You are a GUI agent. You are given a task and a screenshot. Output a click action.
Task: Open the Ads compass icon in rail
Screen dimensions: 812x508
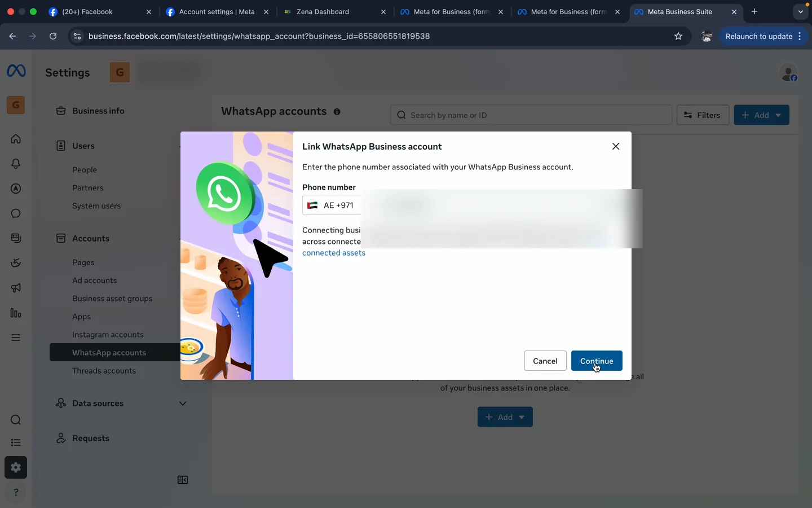coord(16,189)
